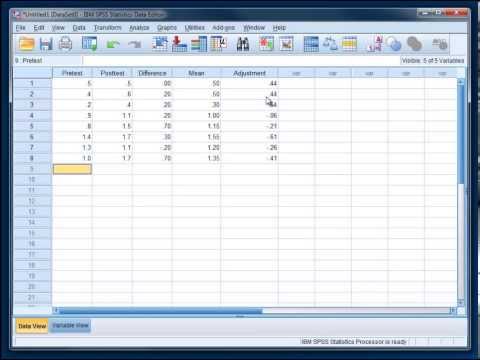The height and width of the screenshot is (360, 480).
Task: Click the Posttest cell in row 8
Action: click(112, 158)
